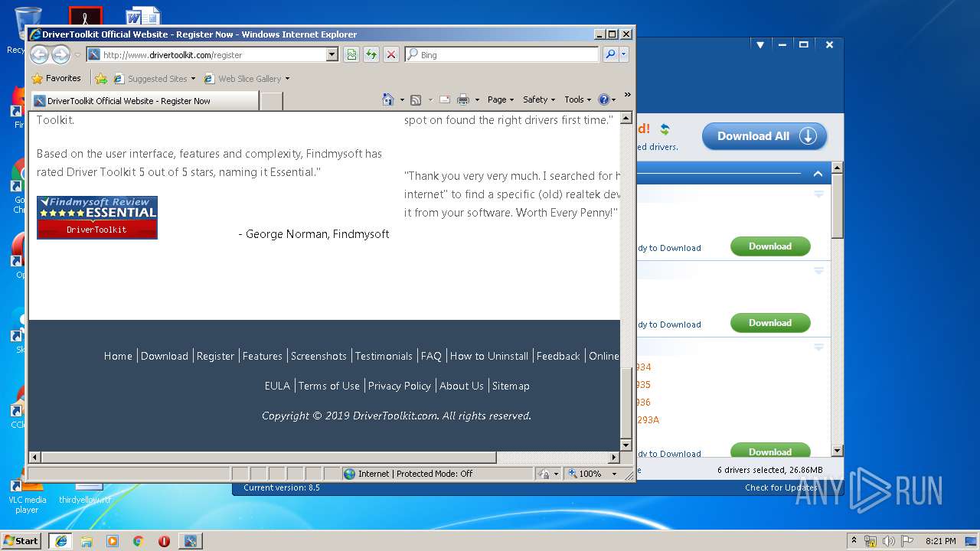
Task: Click Download All in DriverToolkit
Action: pos(764,136)
